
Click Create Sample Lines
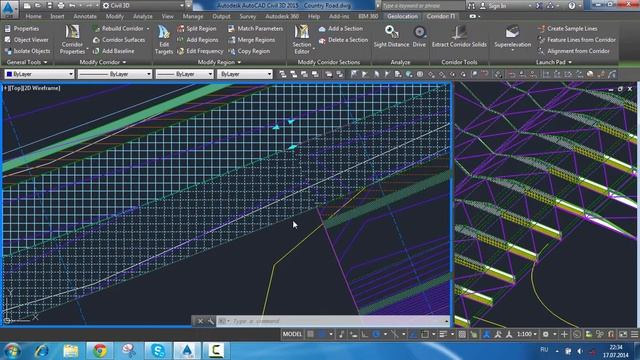568,29
